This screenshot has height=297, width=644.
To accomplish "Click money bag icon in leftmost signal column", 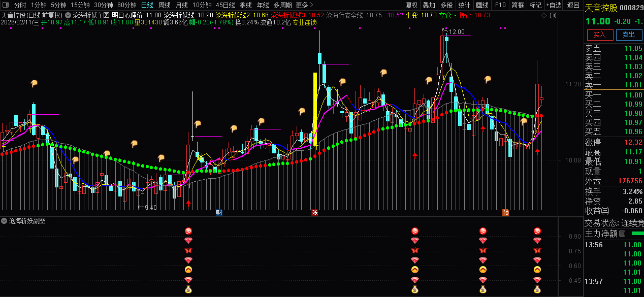I will tap(188, 290).
